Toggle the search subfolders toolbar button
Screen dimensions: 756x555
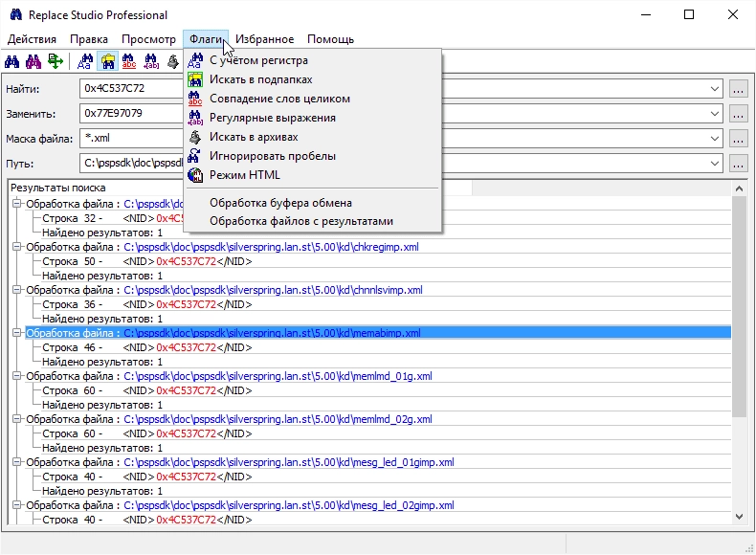click(x=107, y=62)
